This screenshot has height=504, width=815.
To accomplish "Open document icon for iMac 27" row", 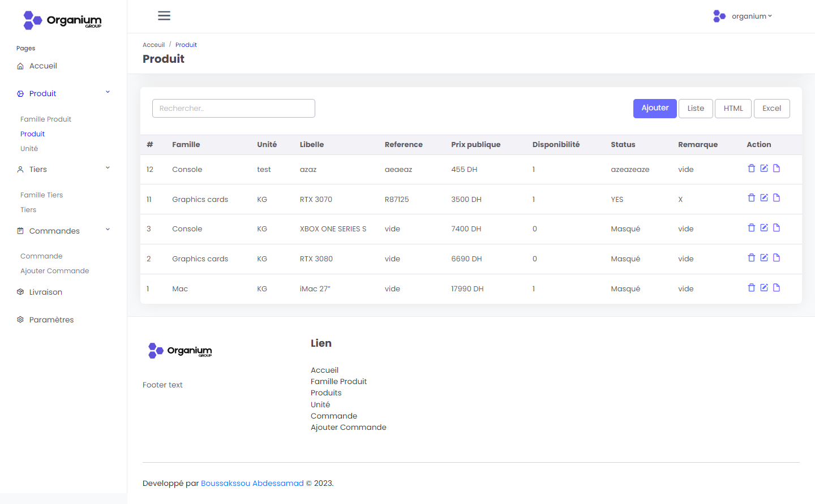I will click(x=777, y=288).
